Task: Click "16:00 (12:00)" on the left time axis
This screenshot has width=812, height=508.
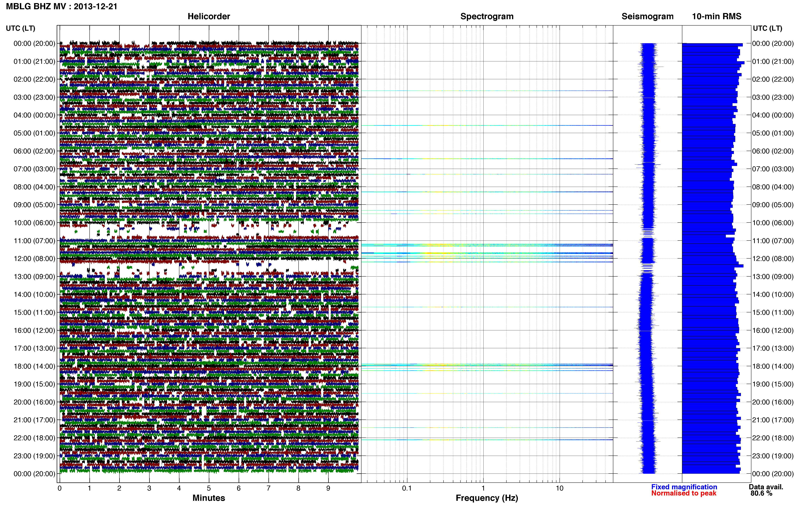Action: 34,330
